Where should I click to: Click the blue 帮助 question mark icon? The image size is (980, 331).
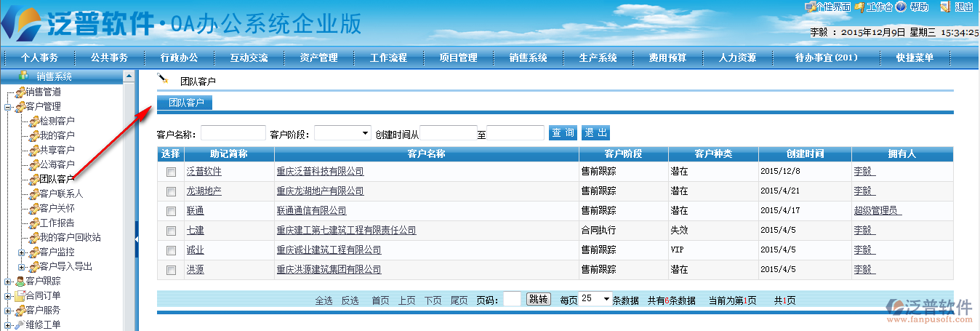click(x=901, y=7)
